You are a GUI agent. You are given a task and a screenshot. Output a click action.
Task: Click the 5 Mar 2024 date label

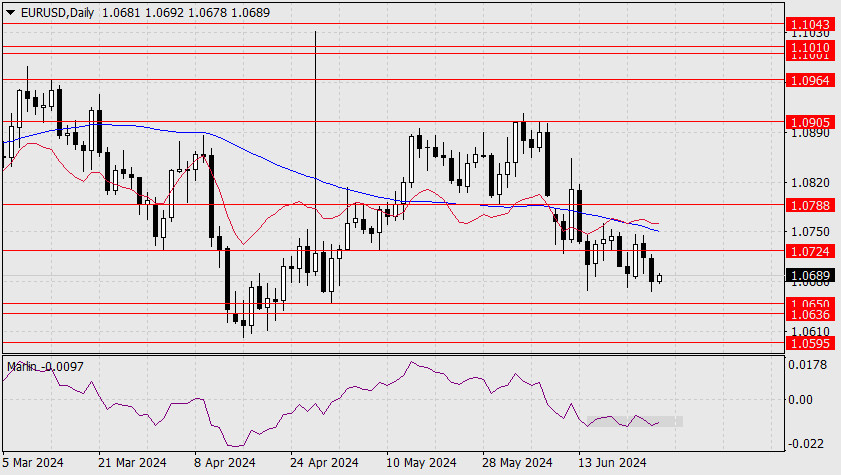(x=33, y=462)
